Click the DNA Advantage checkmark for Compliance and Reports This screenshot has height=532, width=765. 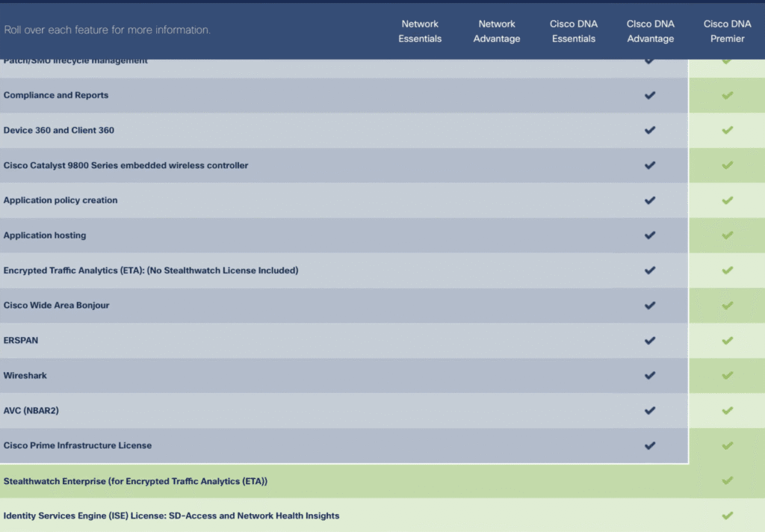point(650,96)
